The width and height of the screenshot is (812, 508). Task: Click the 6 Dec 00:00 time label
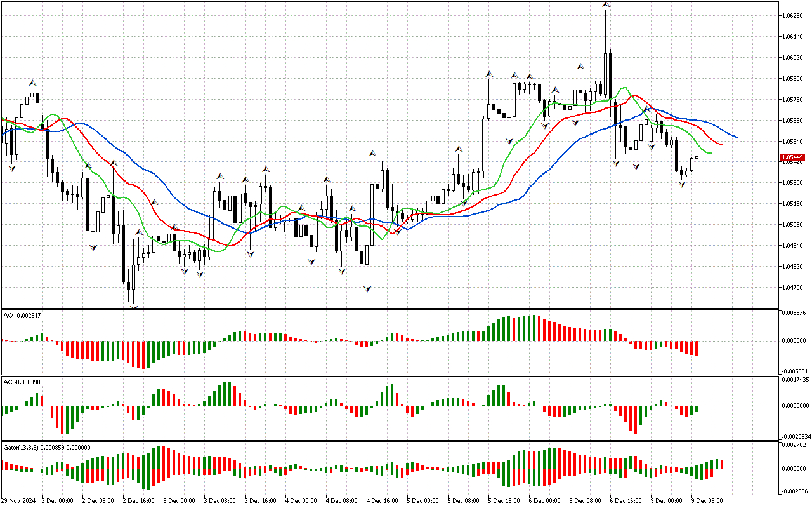click(x=545, y=501)
